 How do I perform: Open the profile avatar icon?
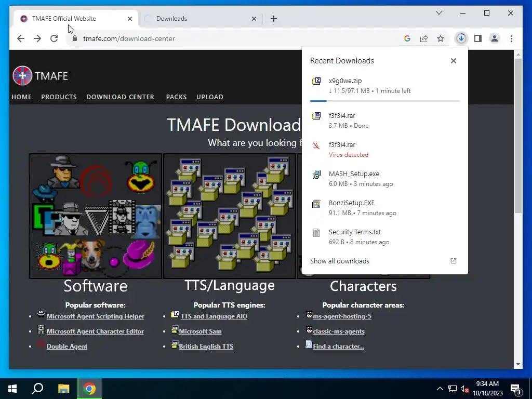495,38
